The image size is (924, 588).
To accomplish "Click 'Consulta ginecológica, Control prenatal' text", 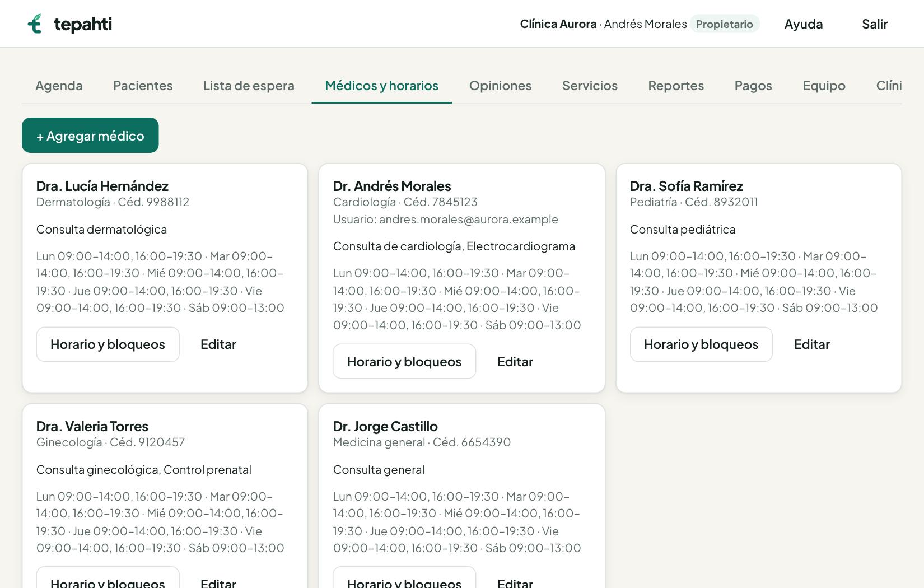I will 144,470.
